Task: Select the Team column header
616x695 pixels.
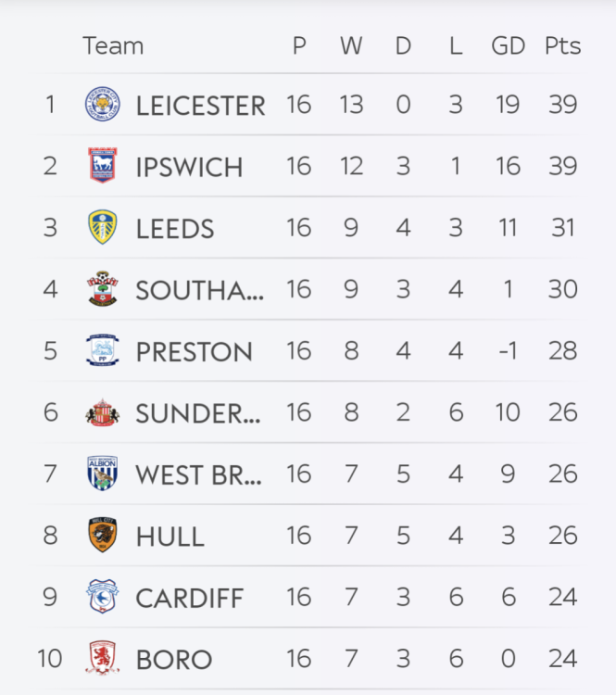Action: [113, 45]
